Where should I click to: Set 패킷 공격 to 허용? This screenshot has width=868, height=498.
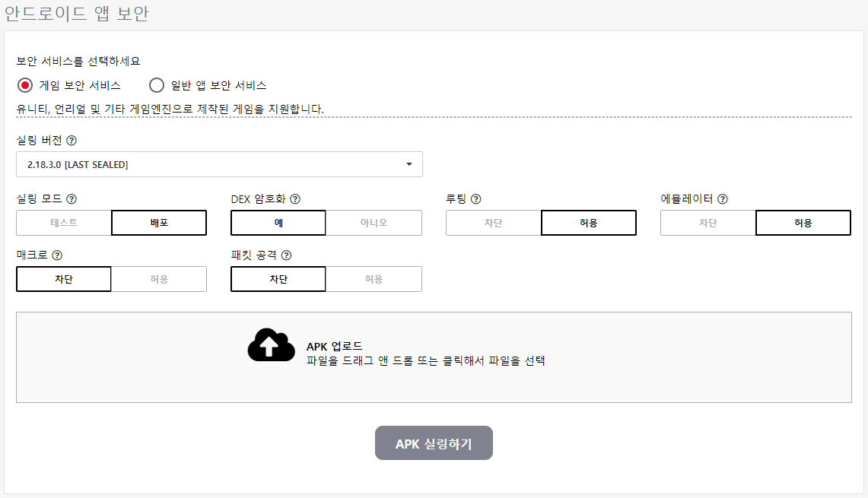[374, 280]
